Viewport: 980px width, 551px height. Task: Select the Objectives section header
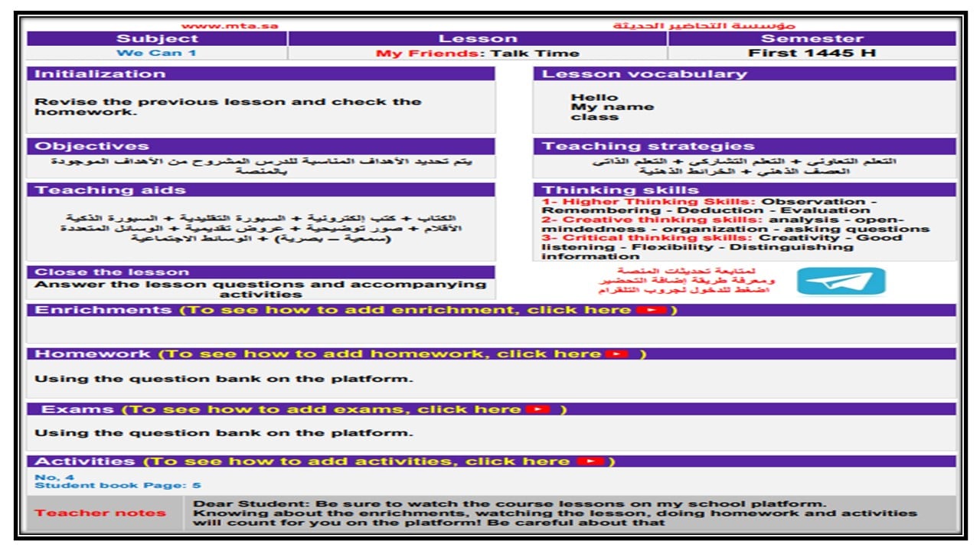click(x=260, y=146)
